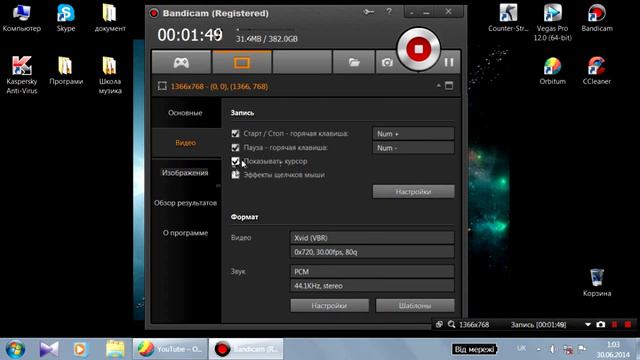640x360 pixels.
Task: Open Windows Explorer from taskbar
Action: [x=116, y=349]
